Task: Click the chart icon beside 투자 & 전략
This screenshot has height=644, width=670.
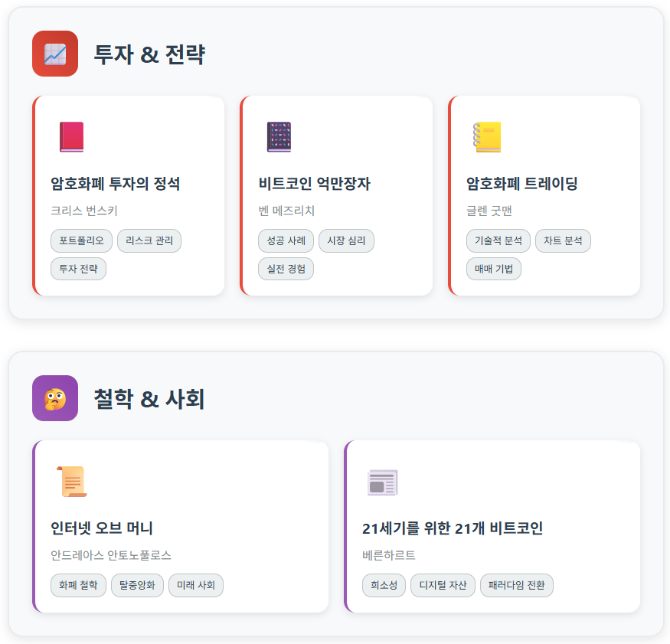Action: click(54, 54)
